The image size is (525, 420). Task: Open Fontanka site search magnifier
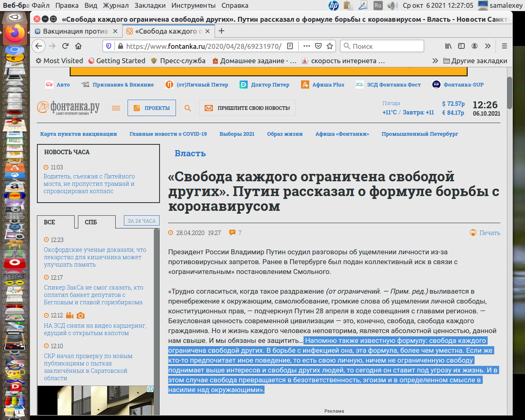187,108
